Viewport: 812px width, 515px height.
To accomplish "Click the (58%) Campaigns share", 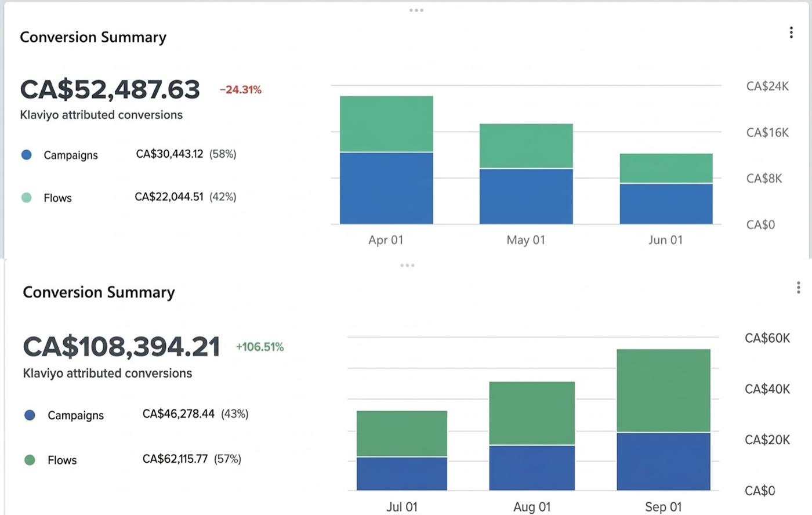I will click(x=223, y=154).
